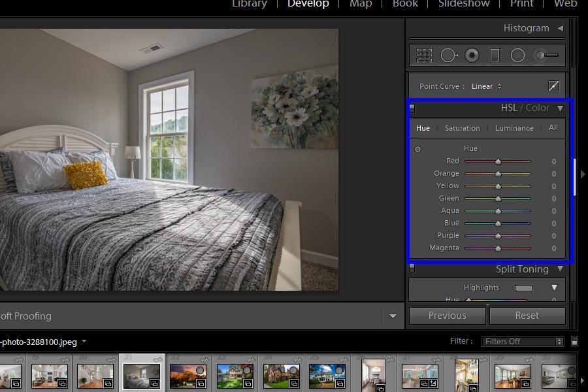Select the Red Eye Correction tool
This screenshot has width=588, height=392.
(472, 55)
